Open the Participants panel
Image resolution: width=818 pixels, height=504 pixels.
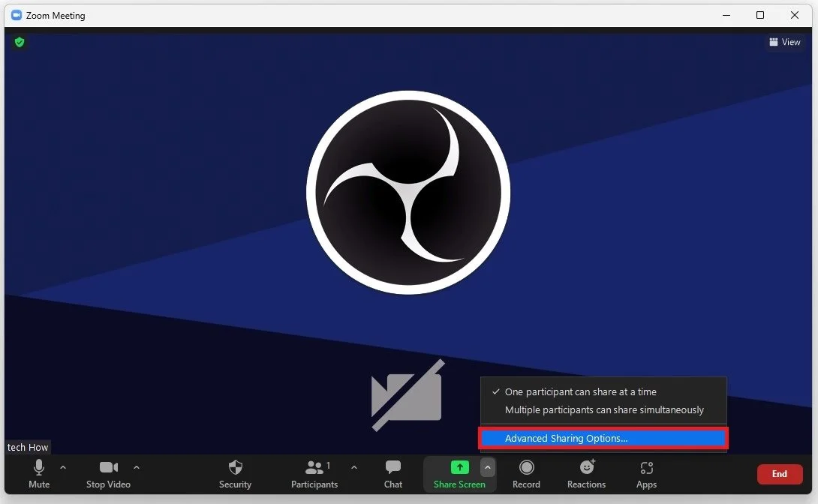pos(314,474)
